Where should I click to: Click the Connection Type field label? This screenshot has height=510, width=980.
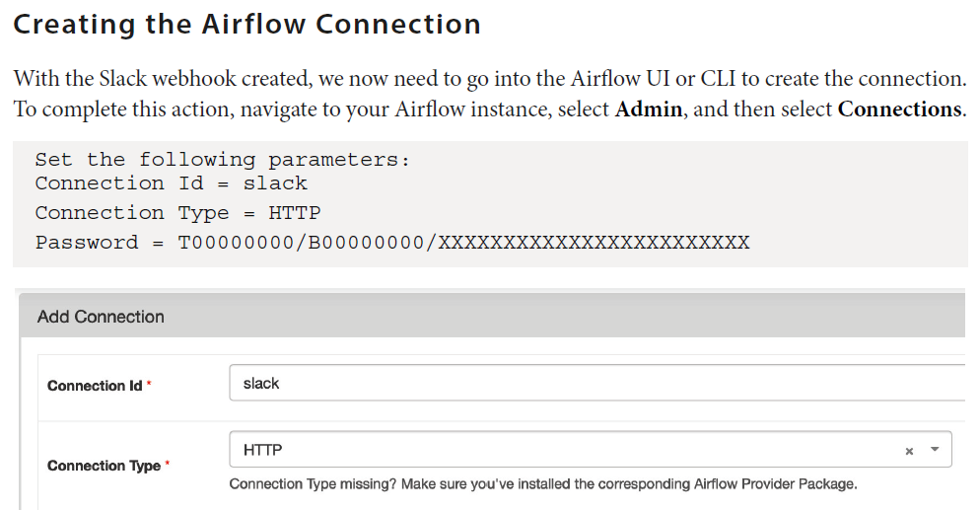coord(104,466)
